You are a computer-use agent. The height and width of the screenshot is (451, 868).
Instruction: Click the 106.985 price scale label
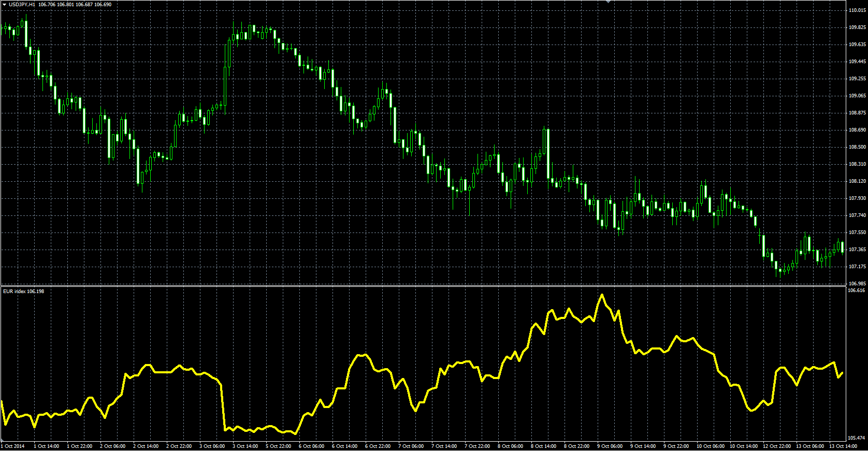(x=857, y=284)
